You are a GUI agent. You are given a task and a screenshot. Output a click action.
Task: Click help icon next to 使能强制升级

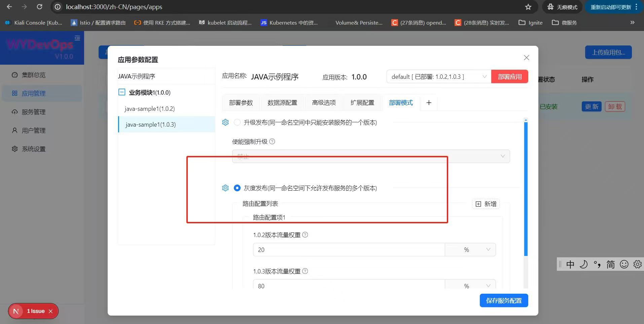click(272, 141)
